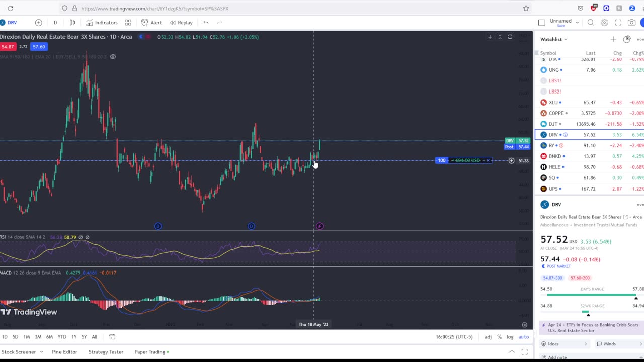Set chart range to 5Y
The width and height of the screenshot is (644, 362).
84,337
